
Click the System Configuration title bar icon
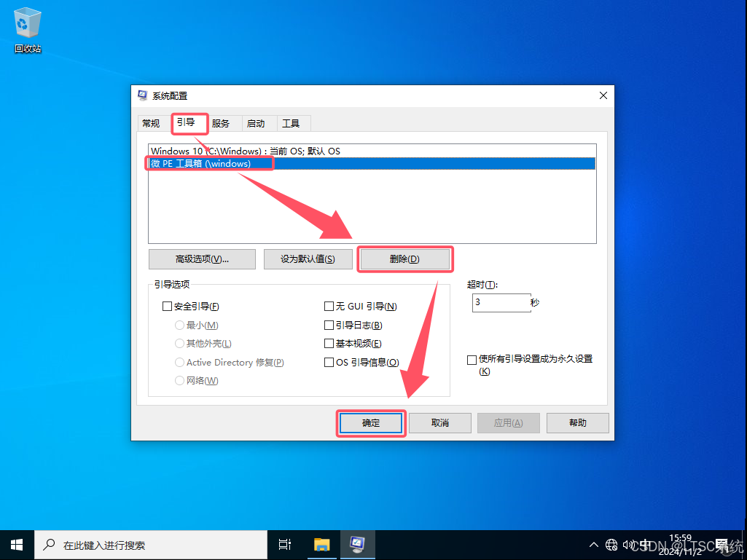pos(142,95)
